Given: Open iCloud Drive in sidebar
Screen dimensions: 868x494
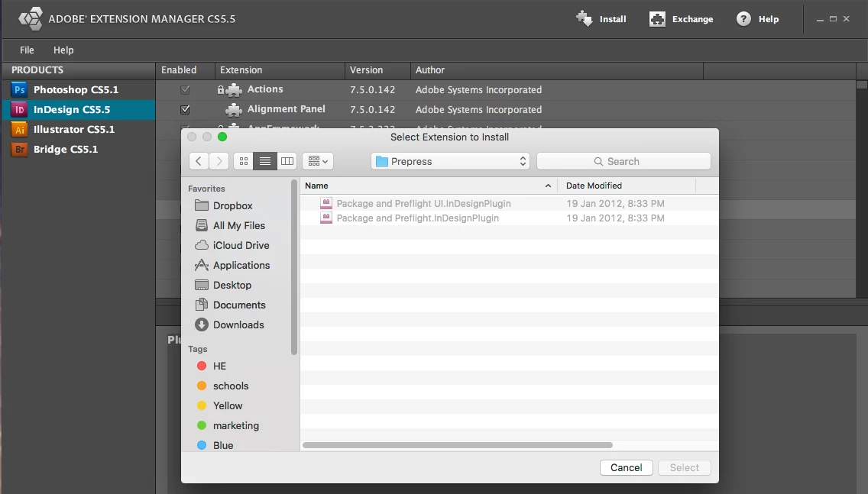Looking at the screenshot, I should tap(232, 246).
